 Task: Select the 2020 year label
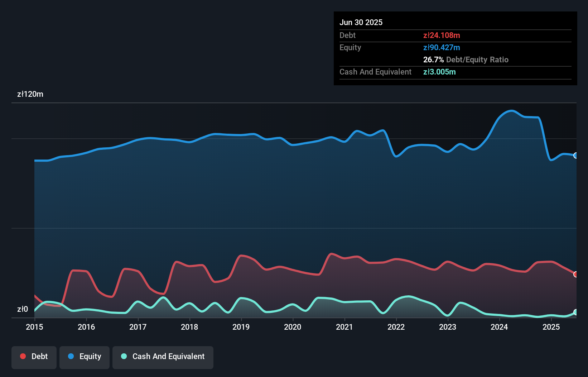(x=293, y=327)
